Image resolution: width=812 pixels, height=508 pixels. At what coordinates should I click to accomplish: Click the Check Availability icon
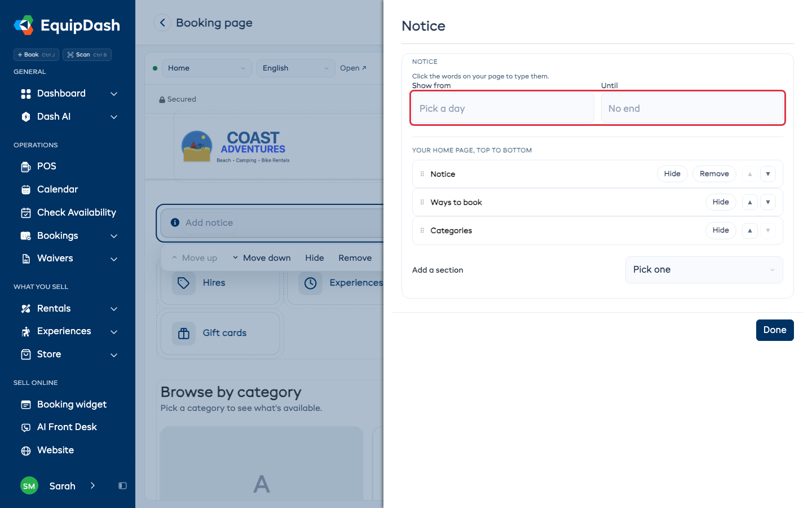click(26, 213)
